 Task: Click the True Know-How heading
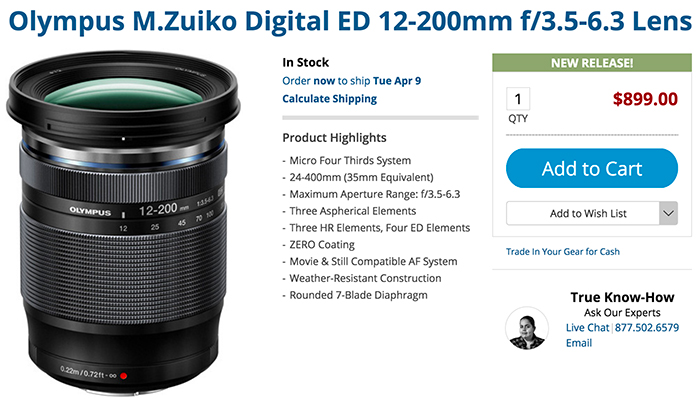tap(622, 297)
